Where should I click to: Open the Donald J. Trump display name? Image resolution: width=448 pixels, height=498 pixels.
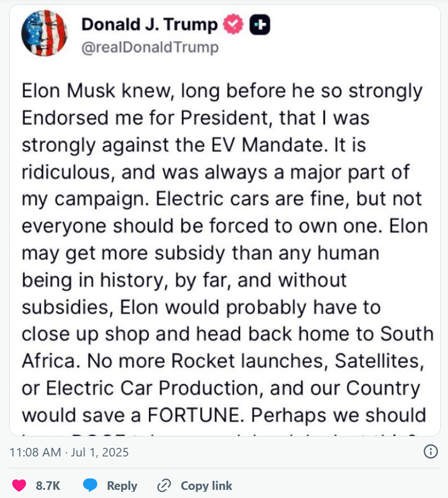pyautogui.click(x=149, y=24)
